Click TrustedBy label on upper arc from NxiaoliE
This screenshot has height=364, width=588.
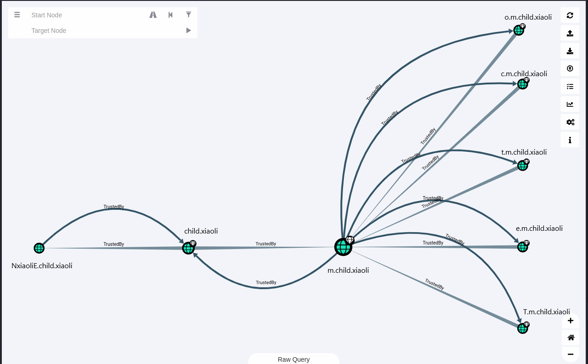(114, 207)
